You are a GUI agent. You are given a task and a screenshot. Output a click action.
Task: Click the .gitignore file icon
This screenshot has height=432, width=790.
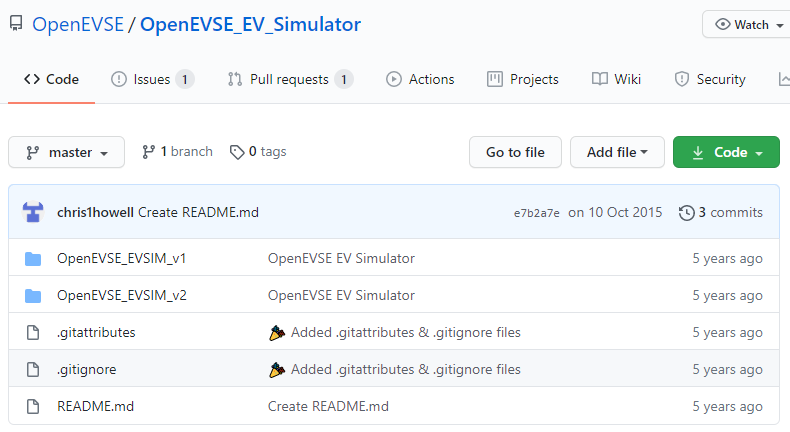click(x=33, y=369)
